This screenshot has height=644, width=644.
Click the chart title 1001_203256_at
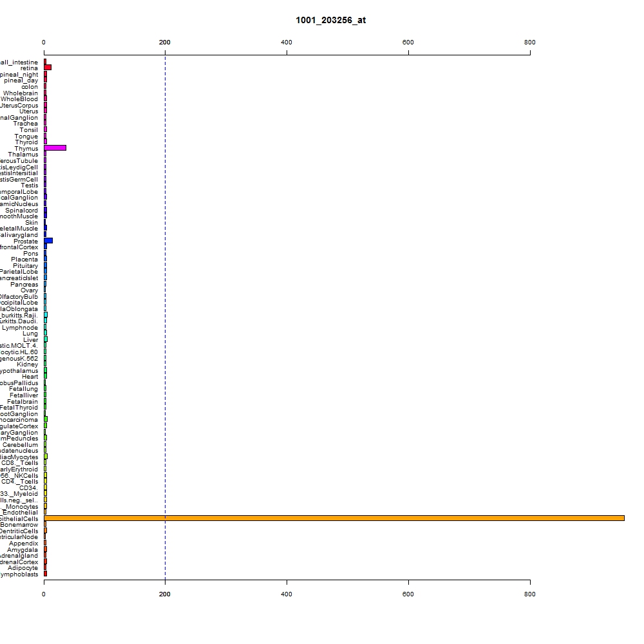pos(330,20)
